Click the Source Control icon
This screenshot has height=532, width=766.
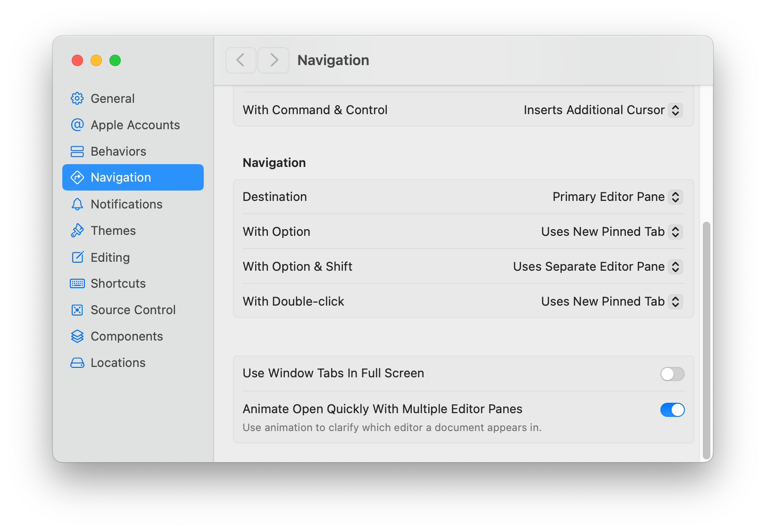tap(77, 310)
